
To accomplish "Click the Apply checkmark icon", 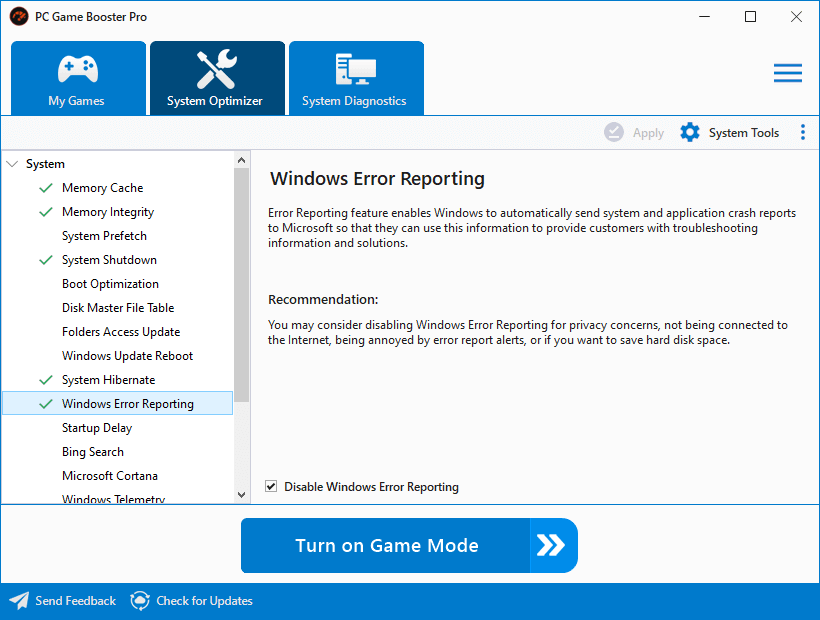I will coord(613,131).
